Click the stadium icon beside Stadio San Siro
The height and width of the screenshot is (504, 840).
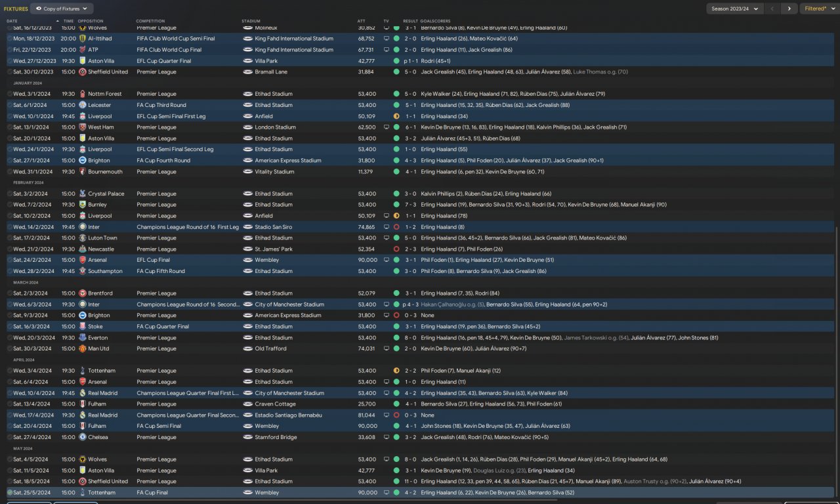tap(247, 227)
